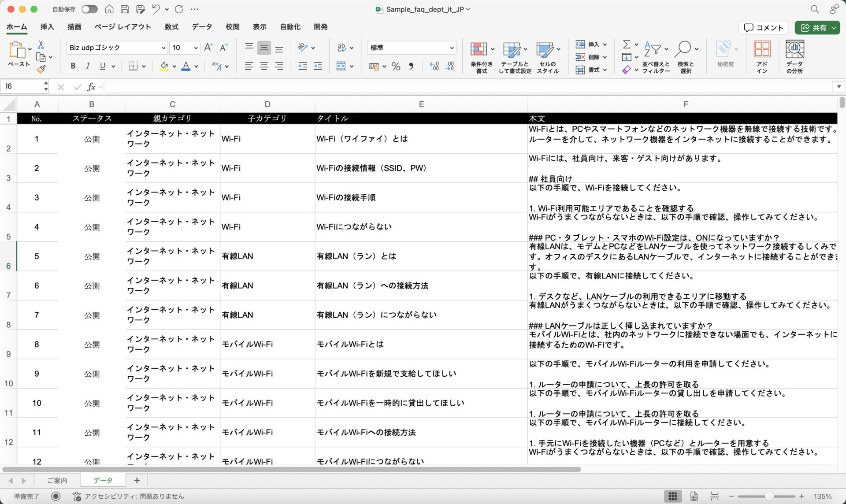Click the horizontal scrollbar
This screenshot has width=846, height=504.
tap(291, 470)
